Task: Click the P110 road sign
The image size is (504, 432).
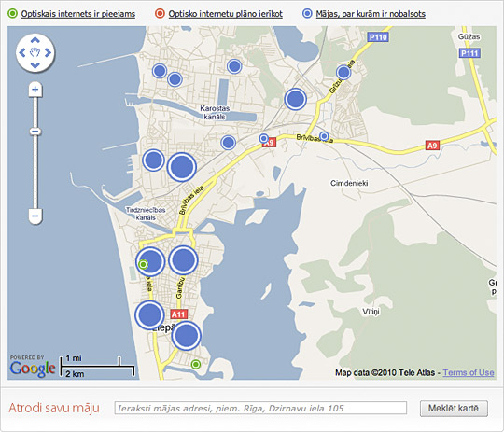Action: [378, 37]
